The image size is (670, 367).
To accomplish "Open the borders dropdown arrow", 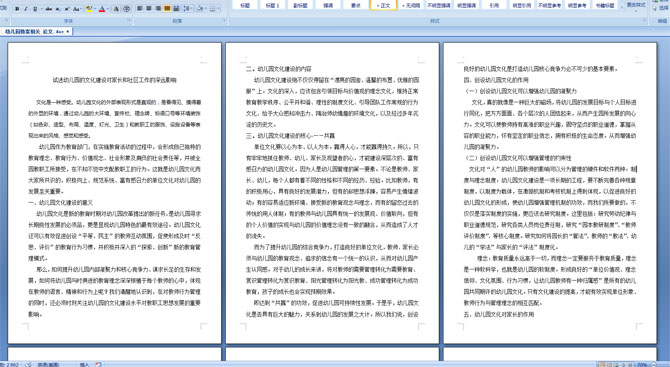I will click(219, 9).
